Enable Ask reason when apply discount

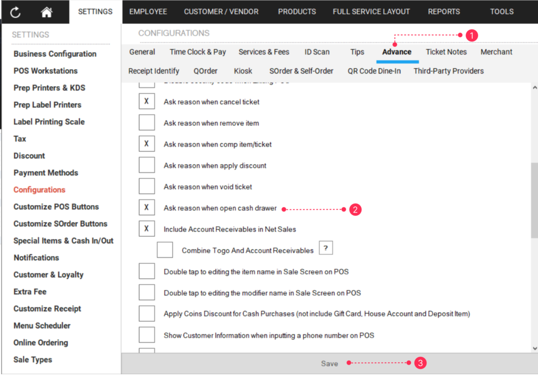coord(147,165)
